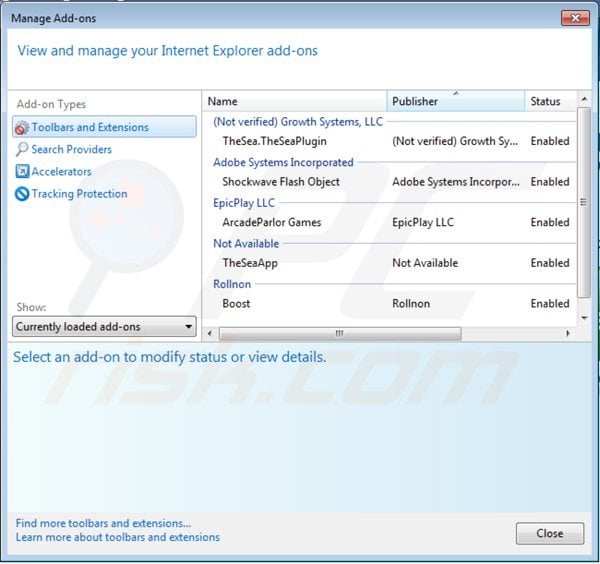
Task: Click Enabled status of Shockwave Flash Object
Action: [x=550, y=182]
